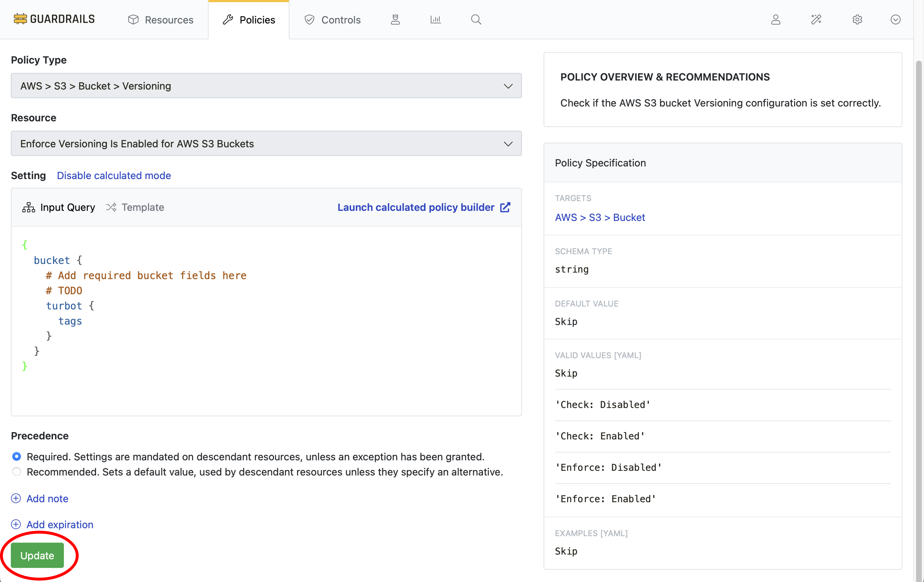This screenshot has height=582, width=924.
Task: Select the Required precedence radio button
Action: tap(16, 457)
